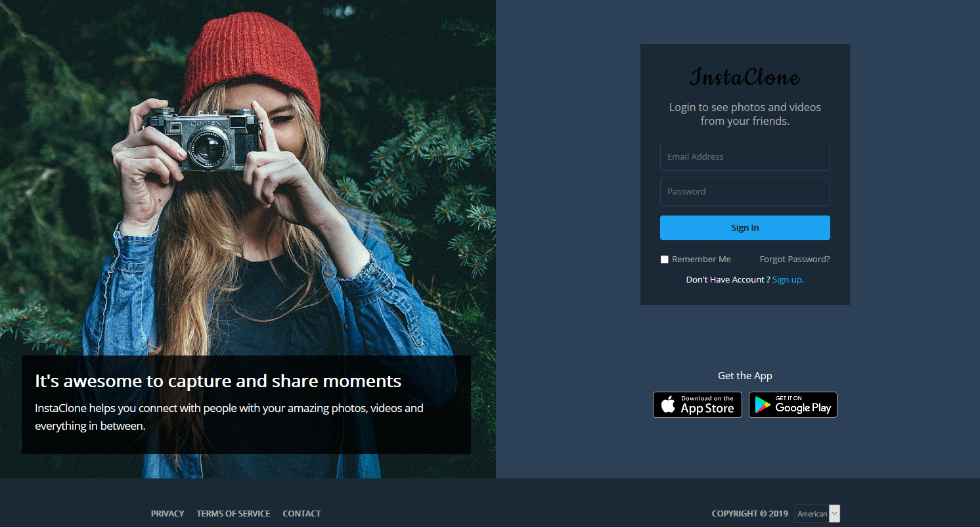Image resolution: width=980 pixels, height=527 pixels.
Task: Open the Privacy footer item
Action: coord(167,514)
